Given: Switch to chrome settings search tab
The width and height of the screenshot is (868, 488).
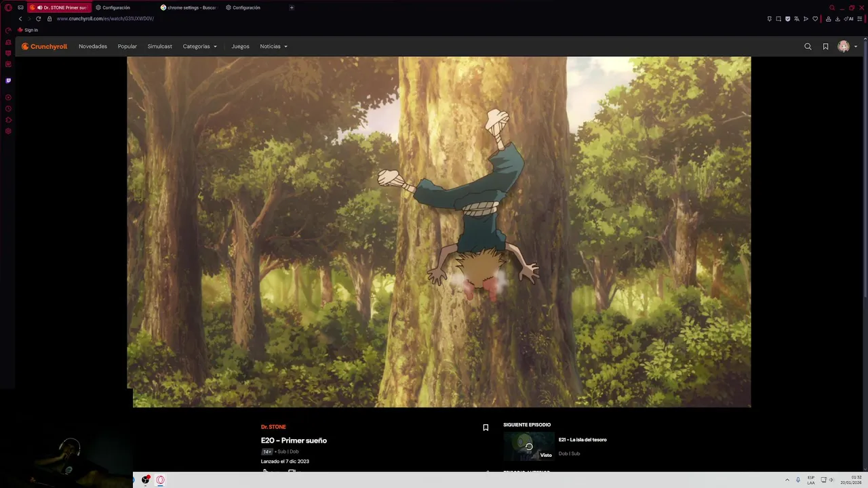Looking at the screenshot, I should tap(190, 7).
